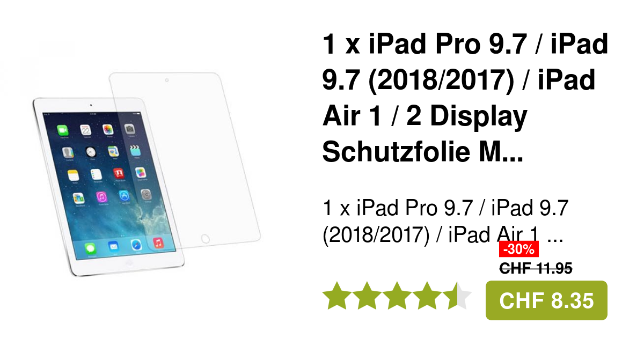644x338 pixels.
Task: Click the iPad home button
Action: [129, 265]
